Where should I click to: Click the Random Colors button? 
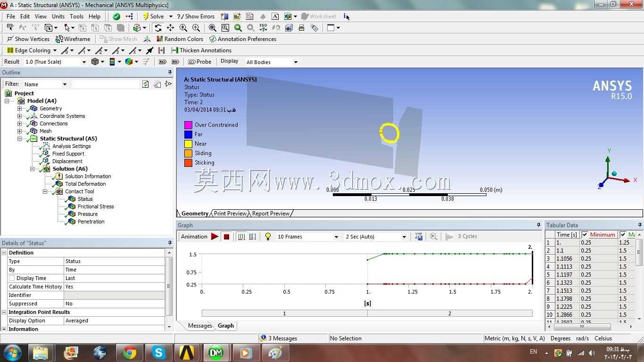click(180, 39)
